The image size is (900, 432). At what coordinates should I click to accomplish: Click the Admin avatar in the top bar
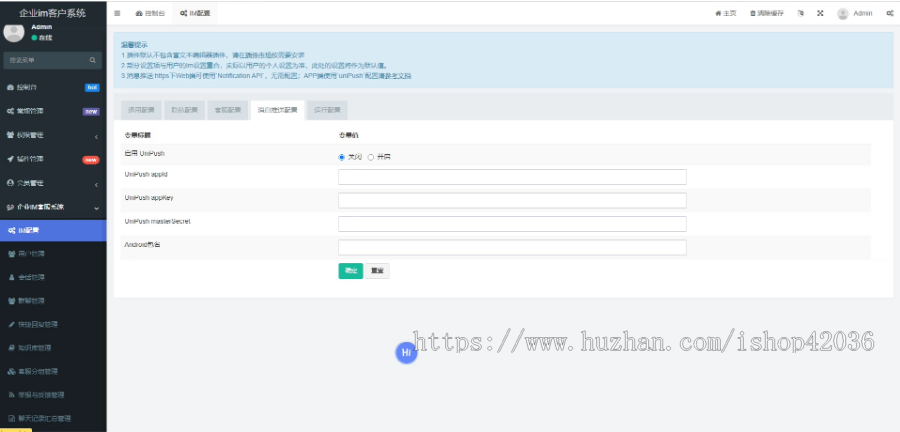[843, 14]
